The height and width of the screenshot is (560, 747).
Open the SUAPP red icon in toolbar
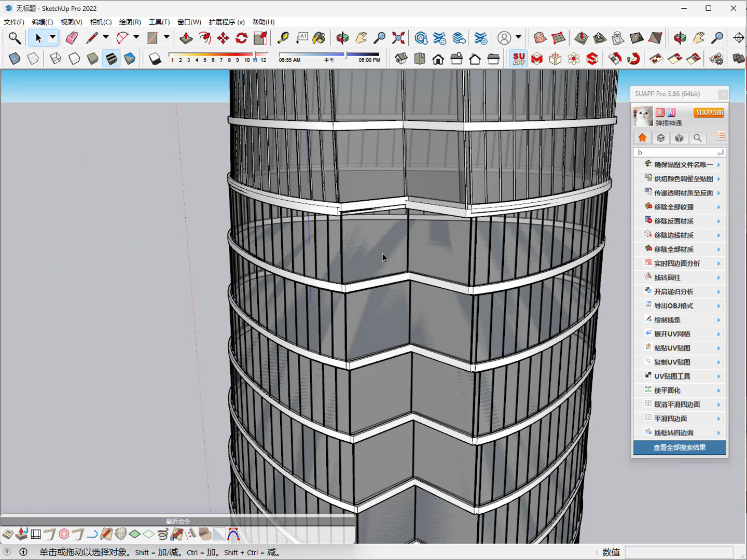519,59
